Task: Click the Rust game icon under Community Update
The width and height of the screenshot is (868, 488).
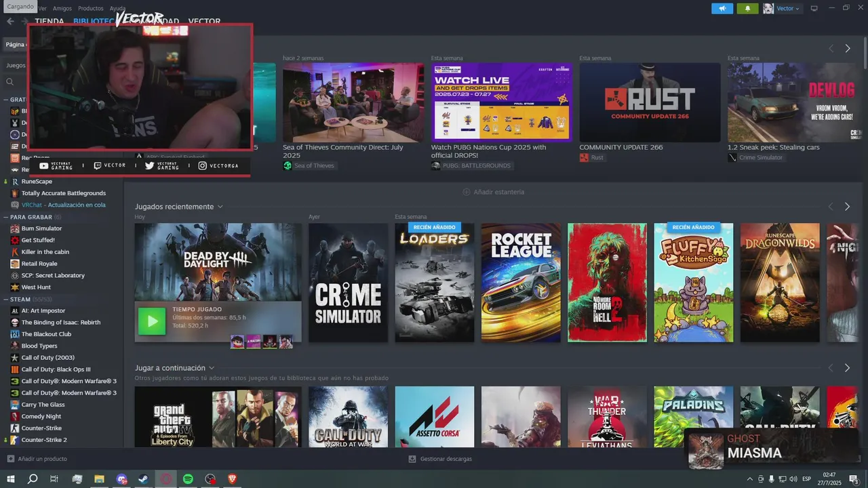Action: (584, 157)
